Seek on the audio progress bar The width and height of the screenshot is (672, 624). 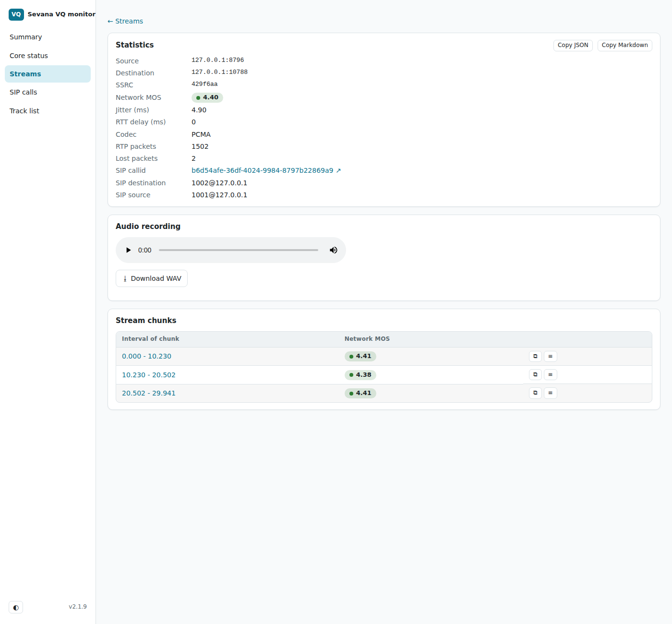coord(239,250)
